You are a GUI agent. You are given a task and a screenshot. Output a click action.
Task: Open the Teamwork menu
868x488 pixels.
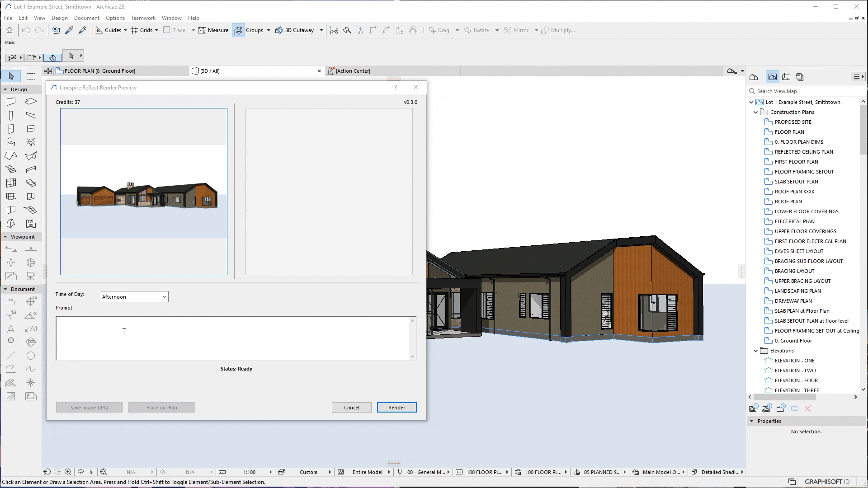(143, 18)
